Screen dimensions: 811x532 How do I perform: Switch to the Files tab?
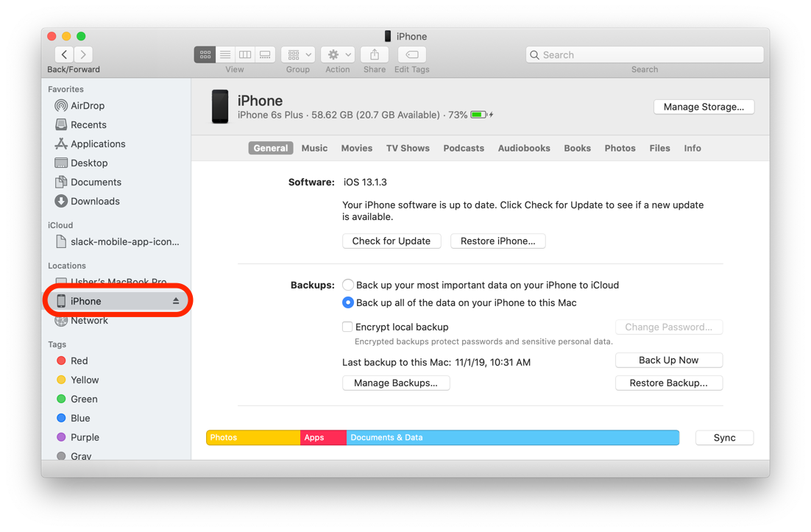pyautogui.click(x=660, y=148)
